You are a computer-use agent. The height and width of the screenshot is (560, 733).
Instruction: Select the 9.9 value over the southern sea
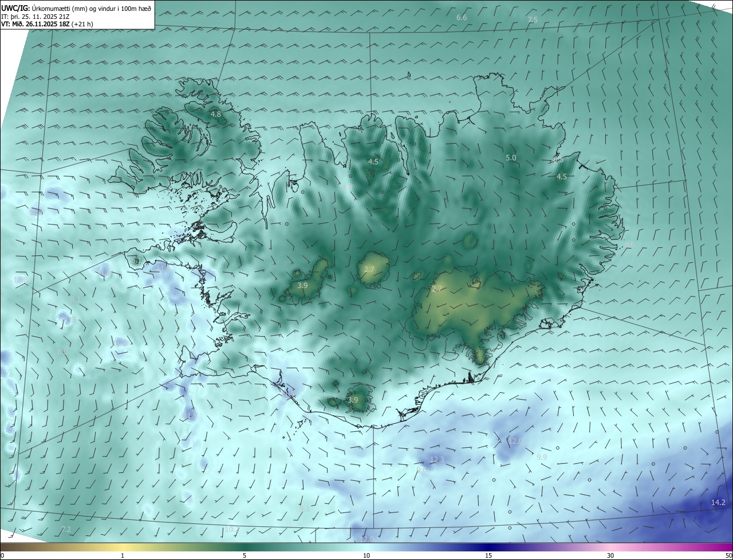point(542,457)
